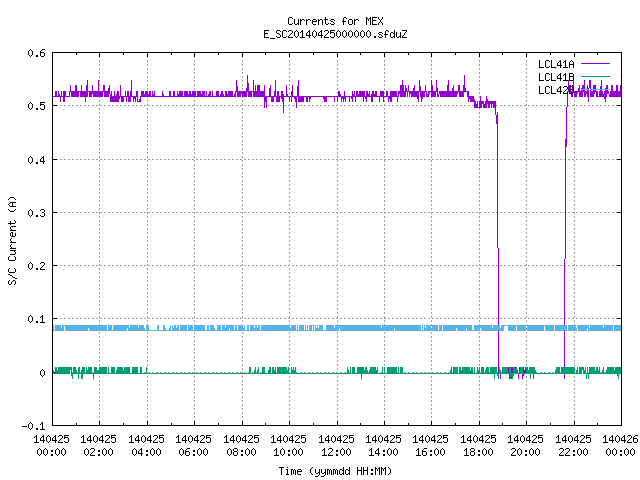Image resolution: width=640 pixels, height=480 pixels.
Task: Click the x-axis tick '140425 04:00'
Action: (146, 446)
